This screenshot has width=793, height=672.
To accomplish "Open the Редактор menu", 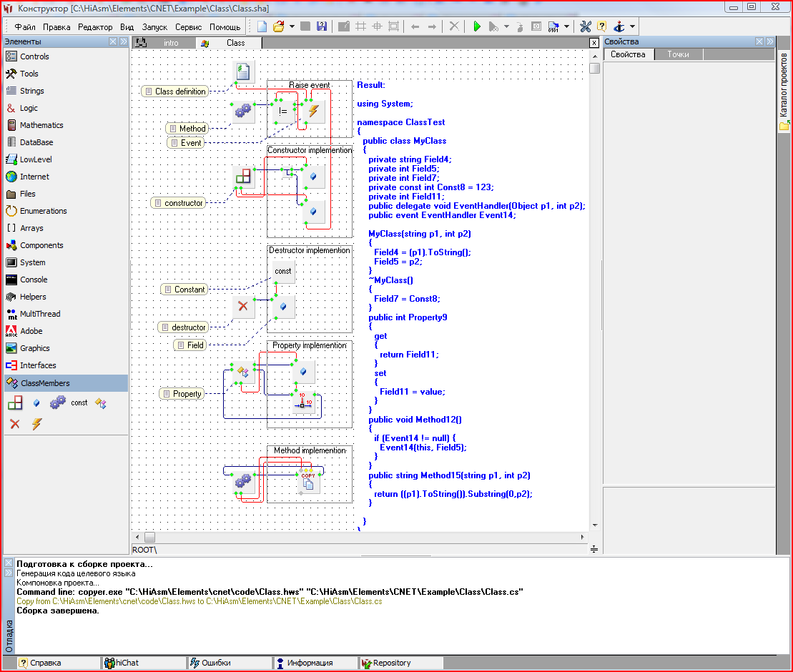I will (95, 26).
